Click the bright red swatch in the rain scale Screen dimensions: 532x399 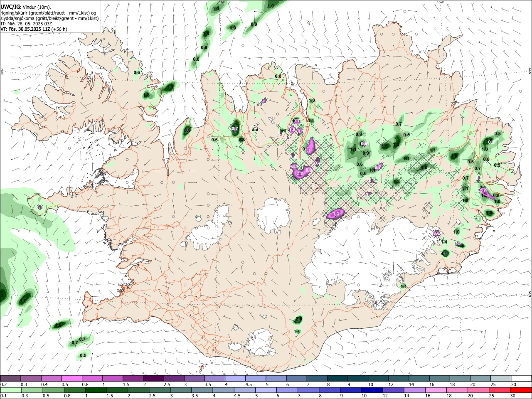(521, 390)
